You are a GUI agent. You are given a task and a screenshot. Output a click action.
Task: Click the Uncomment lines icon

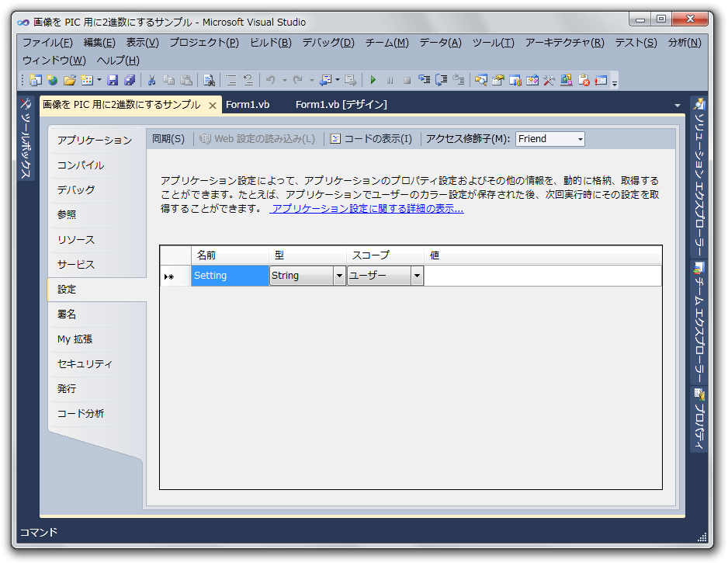point(248,80)
